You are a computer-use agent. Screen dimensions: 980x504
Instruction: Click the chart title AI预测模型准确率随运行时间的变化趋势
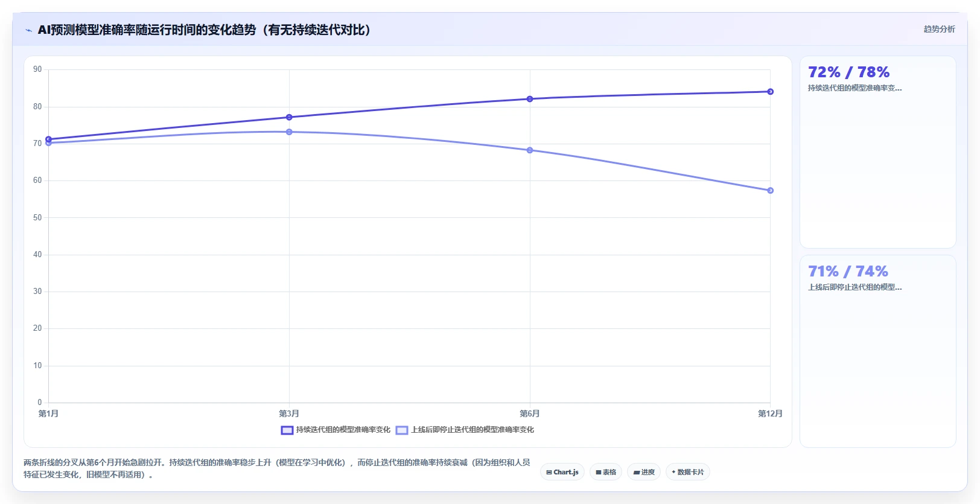[x=205, y=30]
